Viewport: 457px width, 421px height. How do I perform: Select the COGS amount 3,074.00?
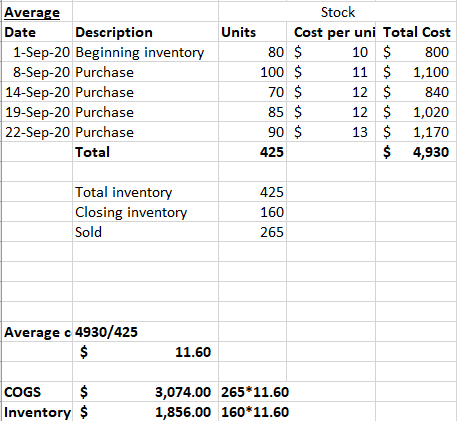146,392
